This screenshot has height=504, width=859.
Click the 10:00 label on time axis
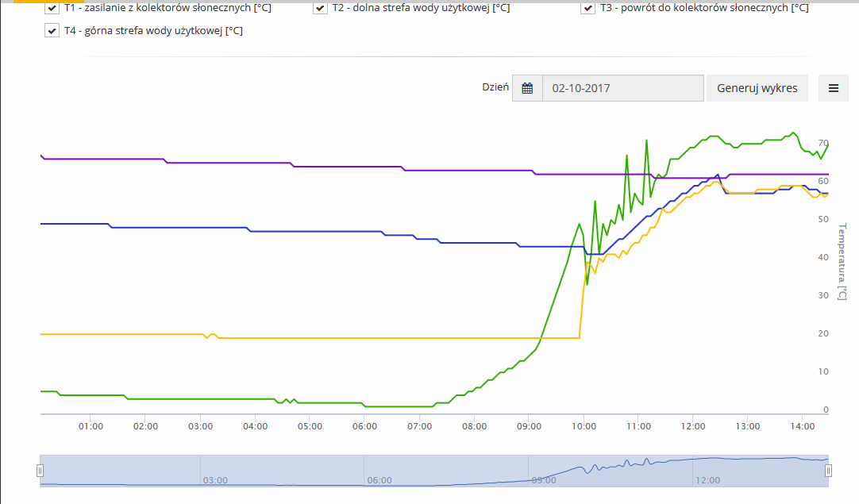pos(584,426)
